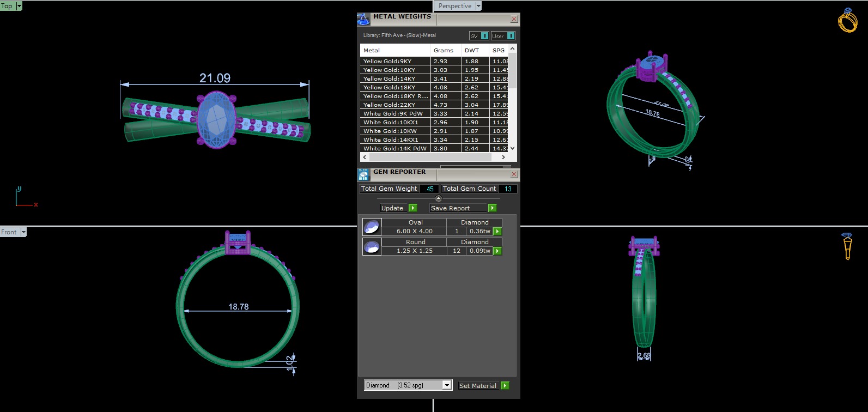Viewport: 868px width, 412px height.
Task: Click the 21.09 dimension in Top view
Action: click(x=215, y=78)
